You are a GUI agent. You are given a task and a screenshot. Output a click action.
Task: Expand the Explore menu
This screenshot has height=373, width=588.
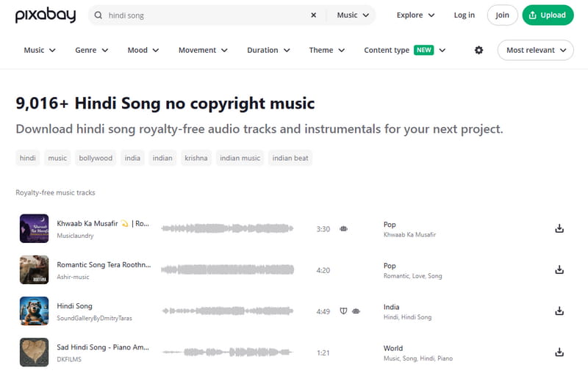coord(415,15)
